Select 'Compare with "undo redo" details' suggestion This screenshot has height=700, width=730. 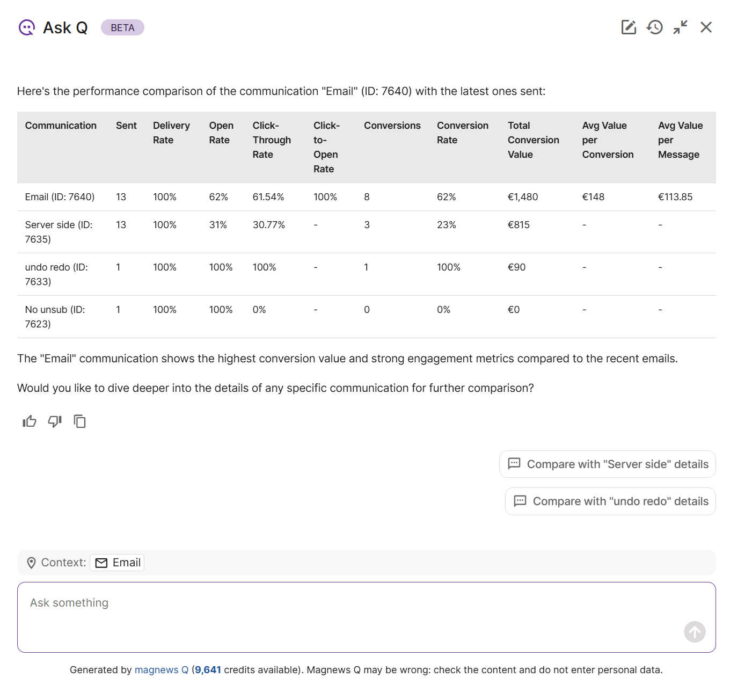point(610,501)
